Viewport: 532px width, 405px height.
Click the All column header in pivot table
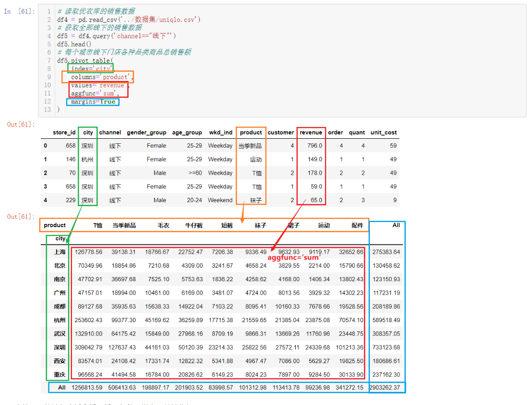click(x=396, y=225)
